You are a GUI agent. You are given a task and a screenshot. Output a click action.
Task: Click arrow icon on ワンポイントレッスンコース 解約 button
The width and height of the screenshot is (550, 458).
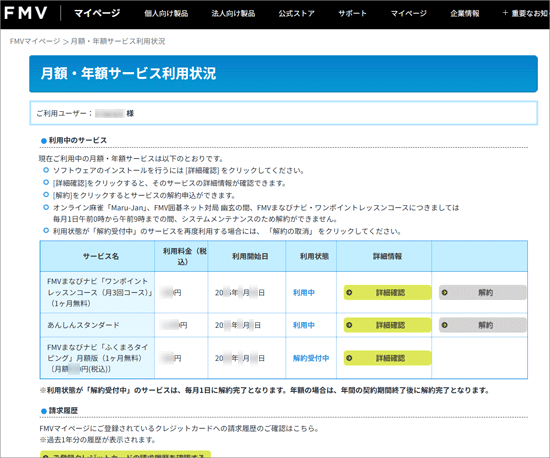[444, 292]
